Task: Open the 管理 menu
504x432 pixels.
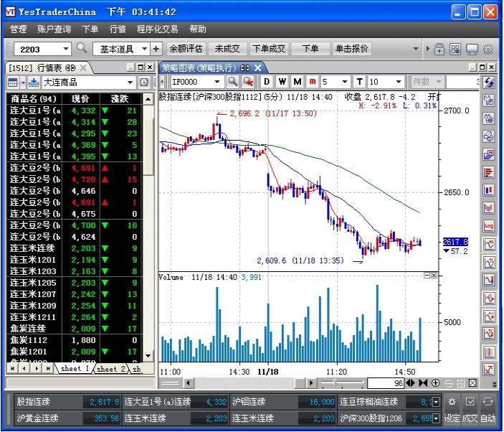Action: [x=18, y=29]
